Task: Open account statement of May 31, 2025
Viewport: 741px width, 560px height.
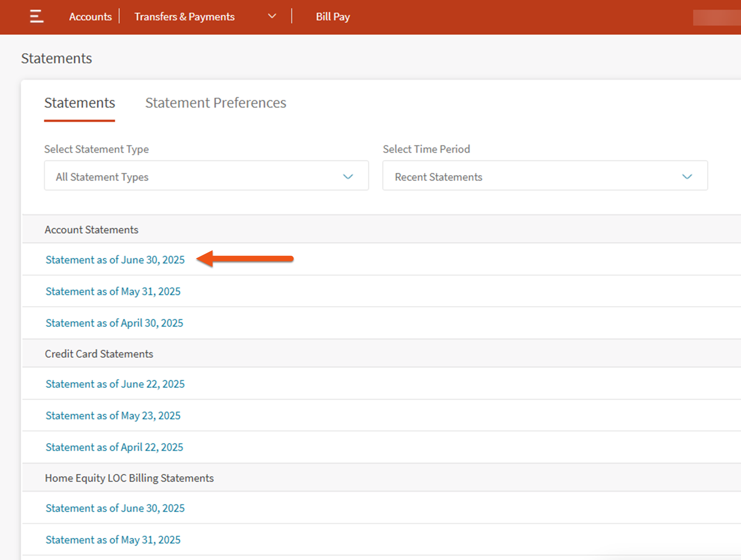Action: [113, 291]
